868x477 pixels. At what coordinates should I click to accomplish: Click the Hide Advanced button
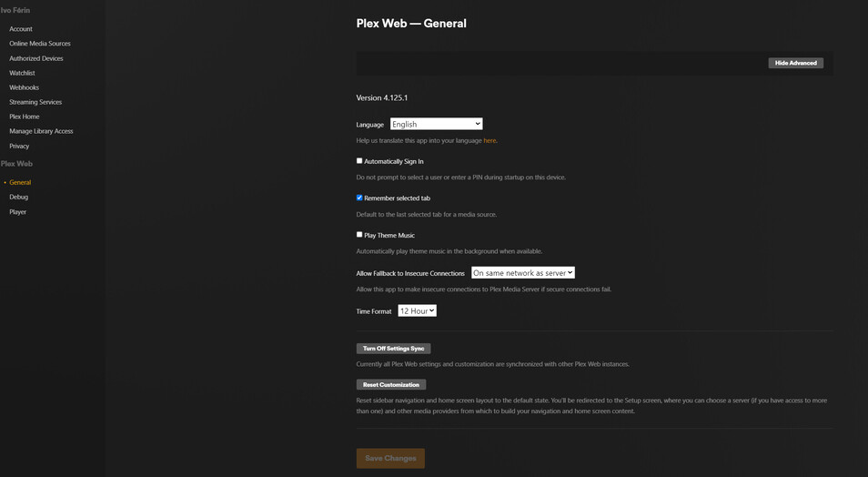click(795, 63)
